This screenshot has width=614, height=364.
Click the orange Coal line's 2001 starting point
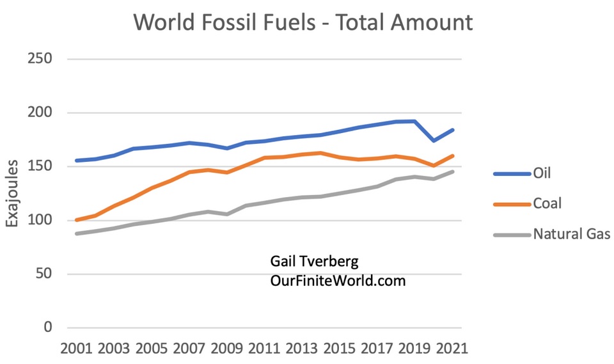coord(77,220)
